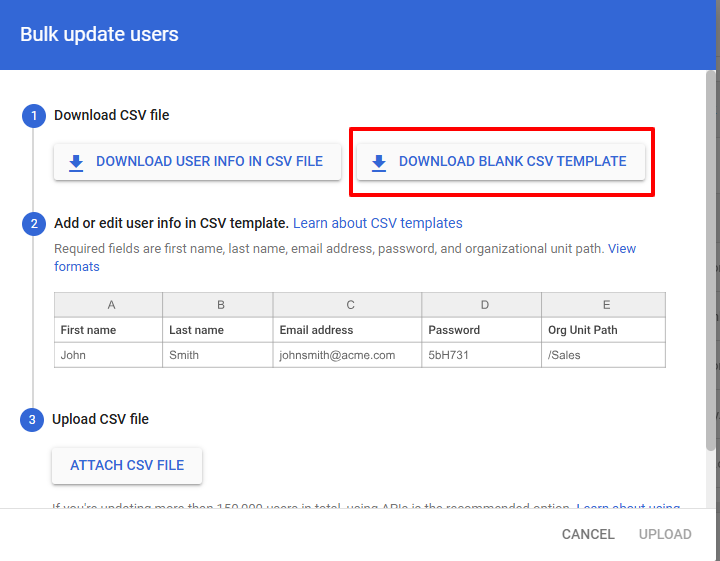Click the step 3 number circle
Image resolution: width=720 pixels, height=561 pixels.
click(x=33, y=420)
